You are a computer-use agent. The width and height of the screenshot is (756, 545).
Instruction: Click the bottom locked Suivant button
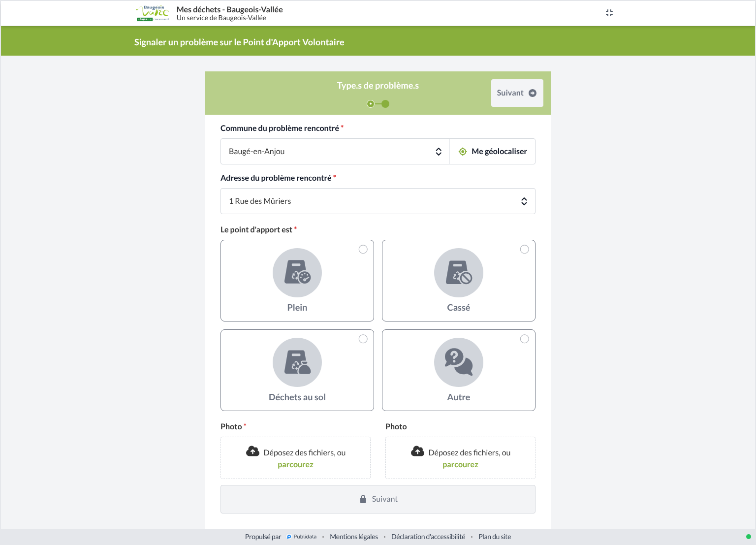(378, 499)
